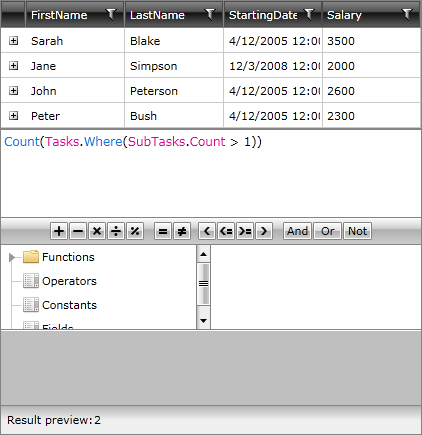Insert the And logical operator
The width and height of the screenshot is (422, 435).
tap(297, 231)
